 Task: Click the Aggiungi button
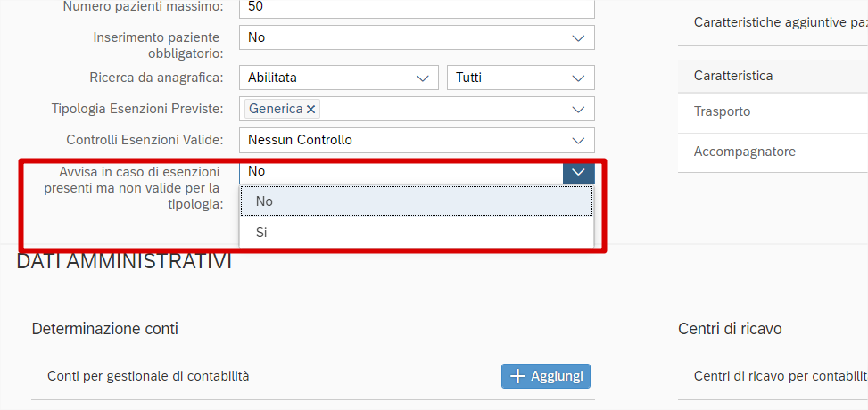546,376
